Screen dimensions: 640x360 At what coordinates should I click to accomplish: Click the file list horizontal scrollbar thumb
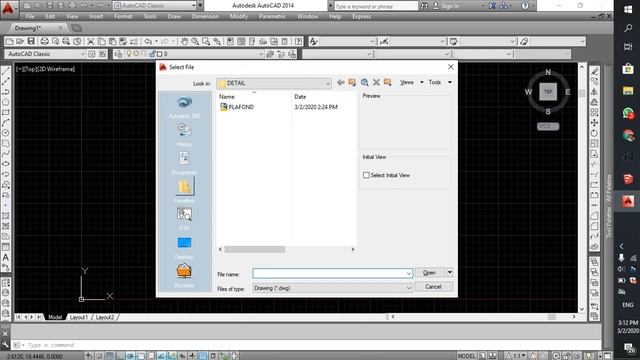pyautogui.click(x=254, y=249)
